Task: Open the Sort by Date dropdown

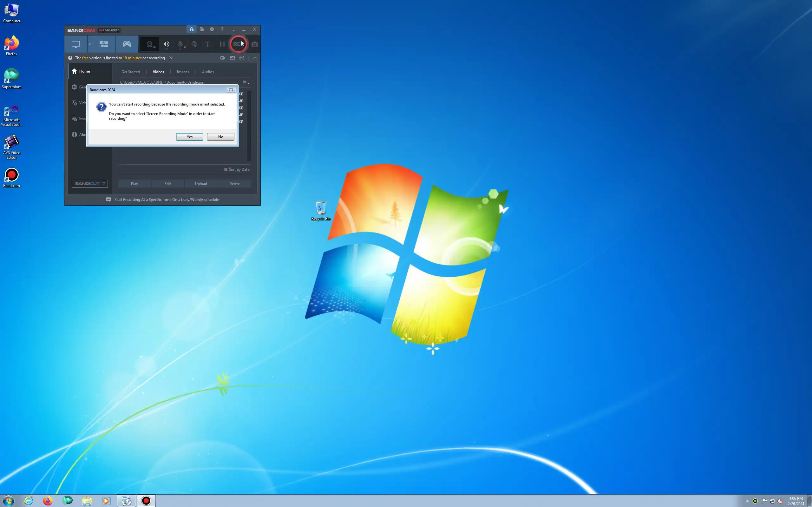Action: click(237, 170)
